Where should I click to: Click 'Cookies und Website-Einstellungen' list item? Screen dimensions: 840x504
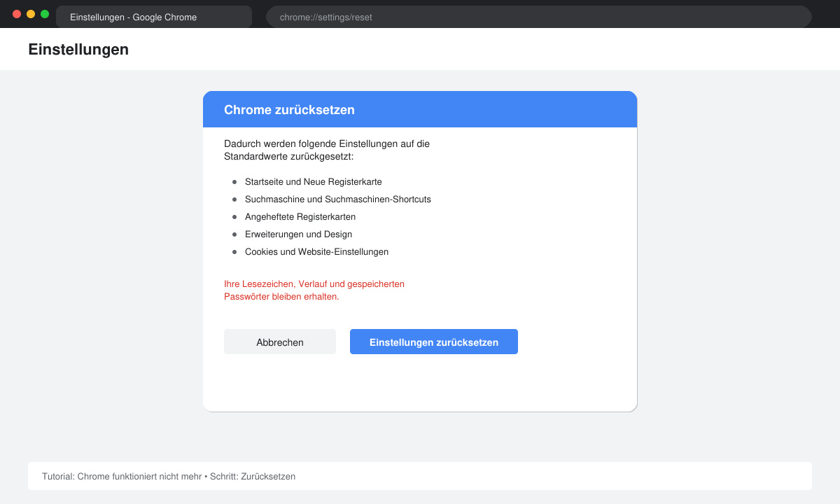point(316,252)
